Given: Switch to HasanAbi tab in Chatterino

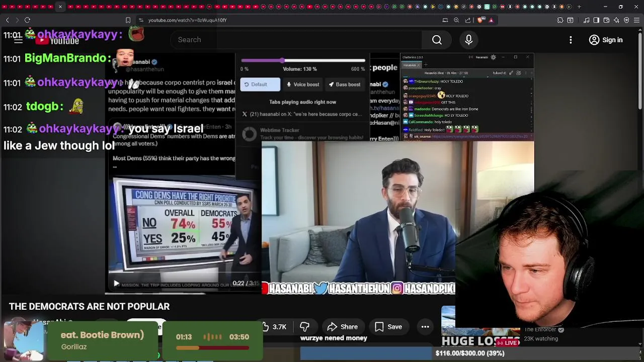Looking at the screenshot, I should 411,65.
